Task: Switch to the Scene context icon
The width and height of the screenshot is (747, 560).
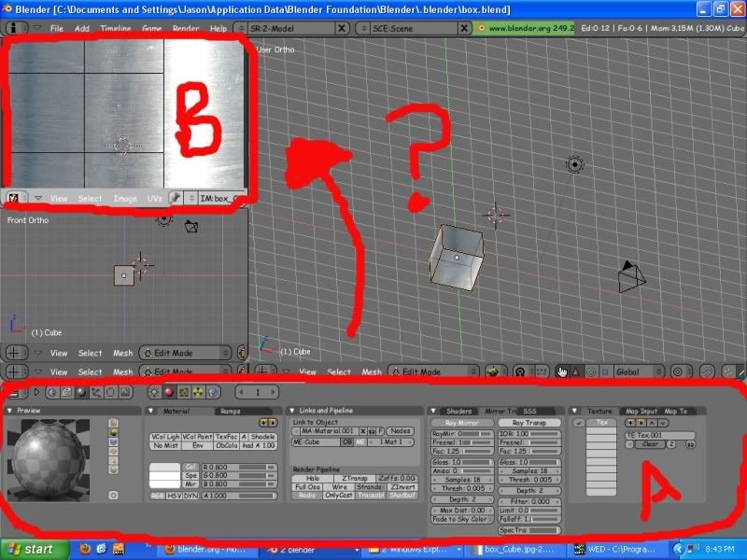Action: click(x=126, y=392)
